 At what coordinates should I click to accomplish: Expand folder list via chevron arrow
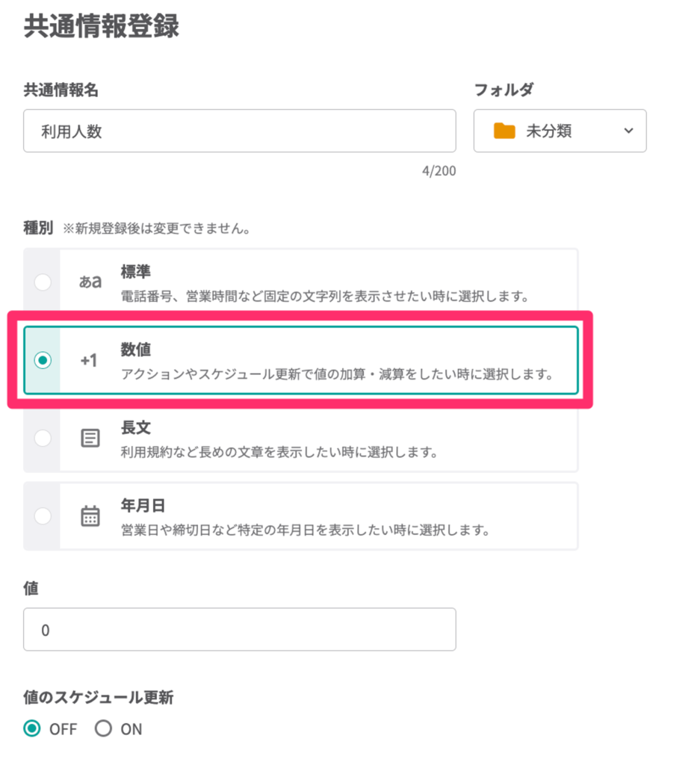628,131
